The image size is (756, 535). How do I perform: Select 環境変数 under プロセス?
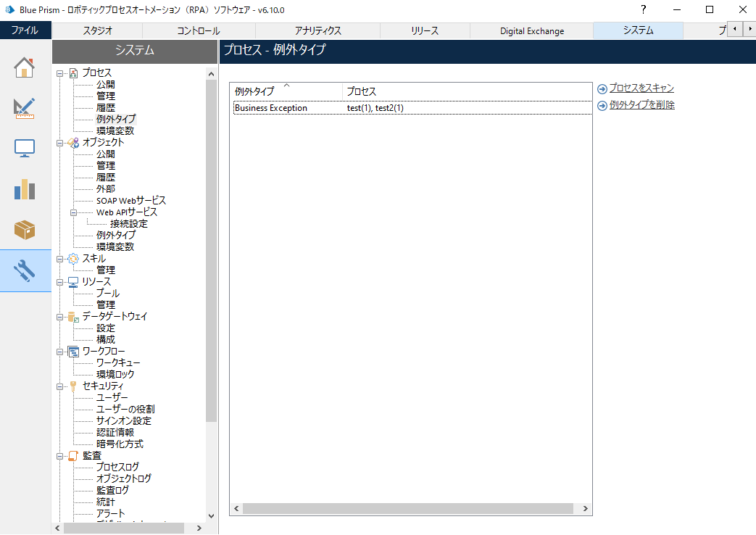115,130
